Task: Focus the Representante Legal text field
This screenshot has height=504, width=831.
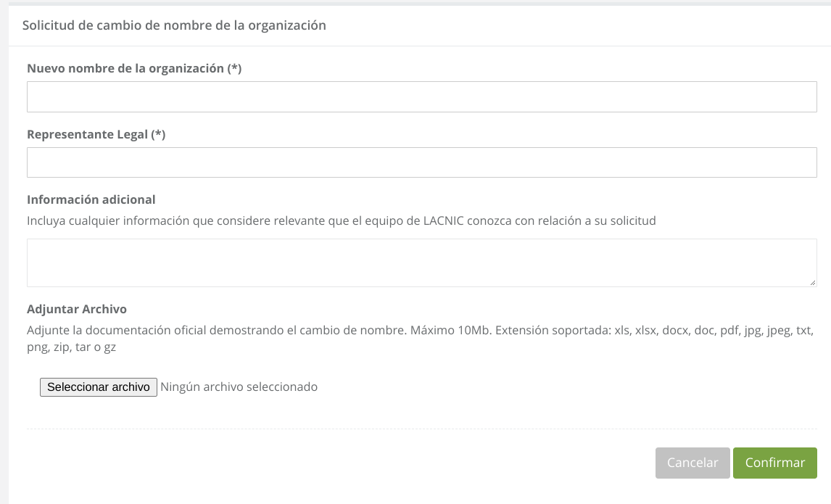Action: pos(421,162)
